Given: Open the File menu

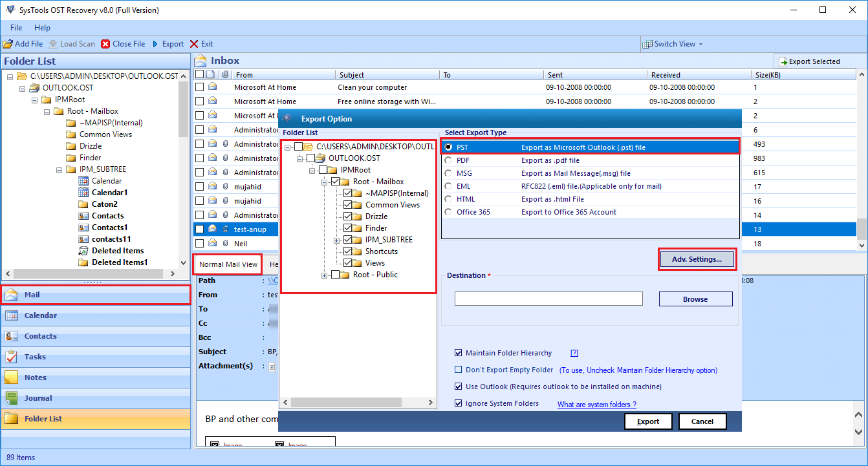Looking at the screenshot, I should pyautogui.click(x=16, y=28).
